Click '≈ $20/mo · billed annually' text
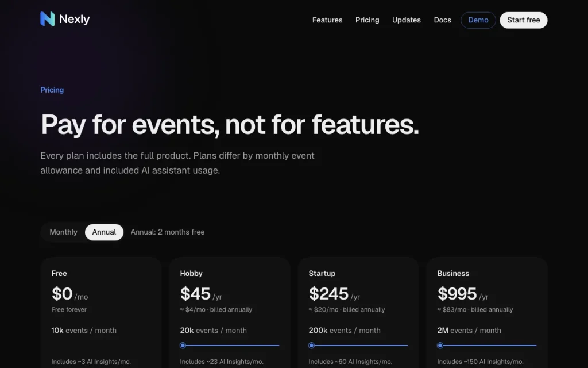The image size is (588, 368). (x=347, y=310)
